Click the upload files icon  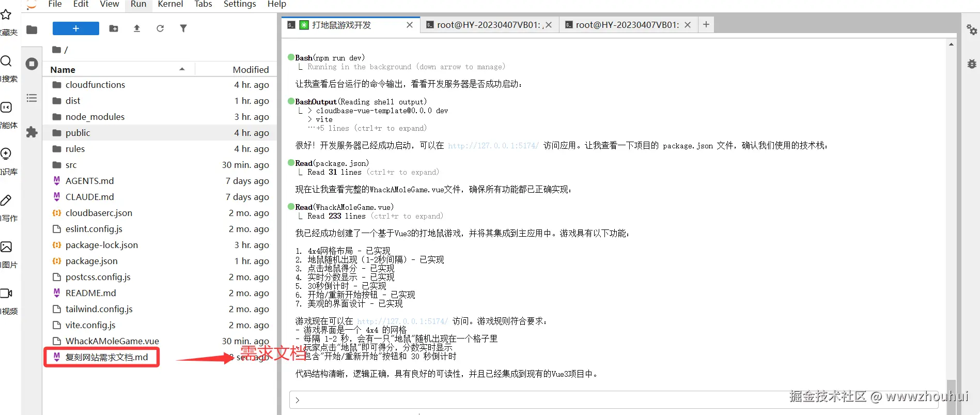pos(137,28)
